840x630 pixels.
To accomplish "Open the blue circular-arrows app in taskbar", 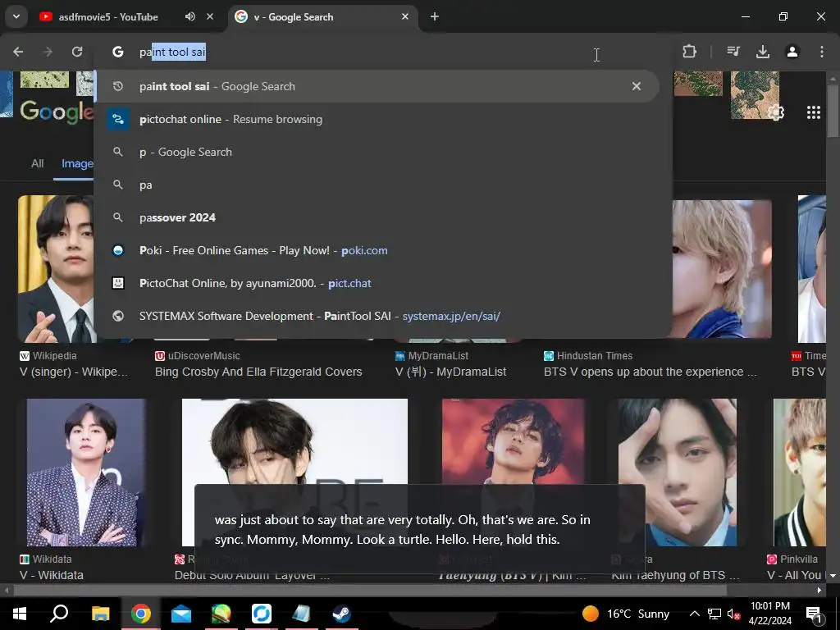I will pos(262,614).
